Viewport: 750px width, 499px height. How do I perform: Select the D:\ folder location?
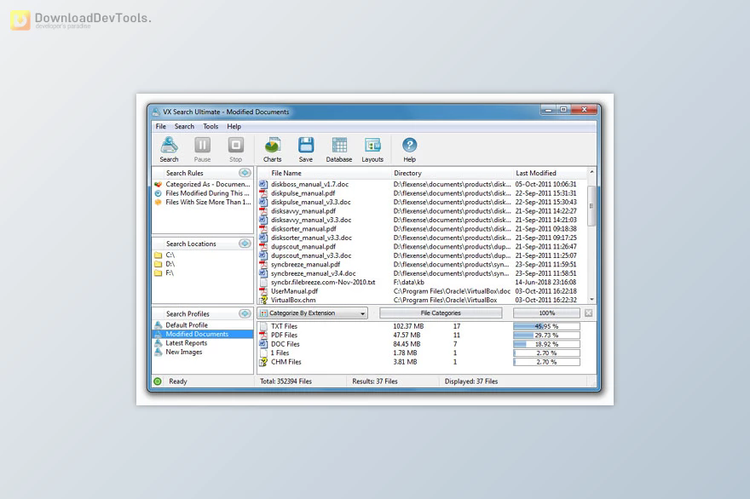pos(165,264)
